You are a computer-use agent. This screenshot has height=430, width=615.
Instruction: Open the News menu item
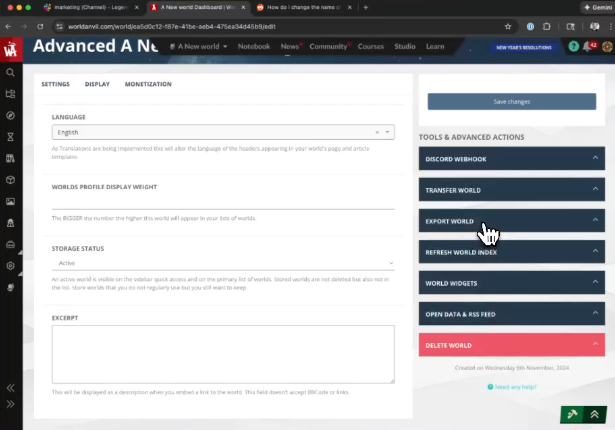pyautogui.click(x=290, y=47)
